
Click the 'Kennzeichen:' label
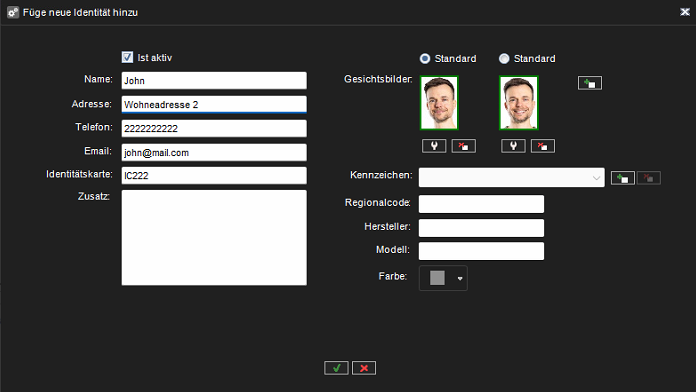click(381, 175)
